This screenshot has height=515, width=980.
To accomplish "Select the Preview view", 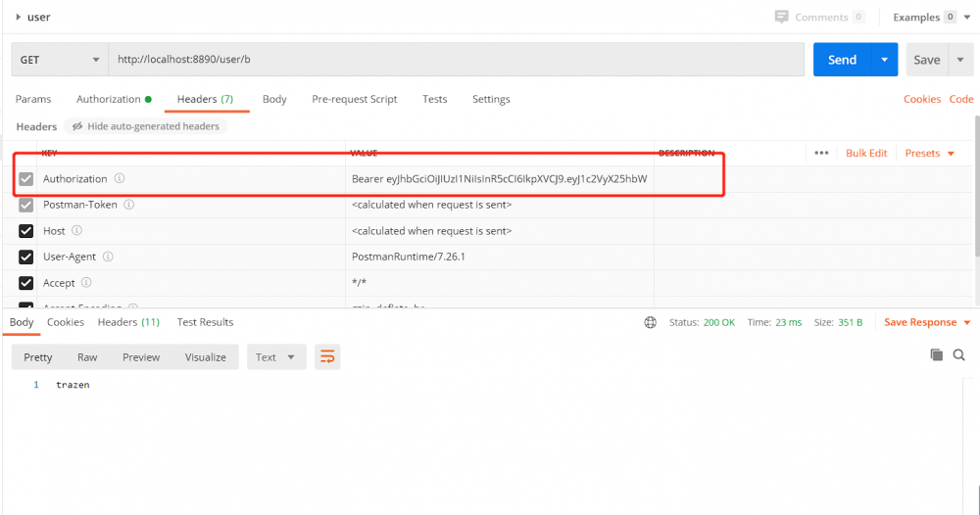I will tap(141, 357).
